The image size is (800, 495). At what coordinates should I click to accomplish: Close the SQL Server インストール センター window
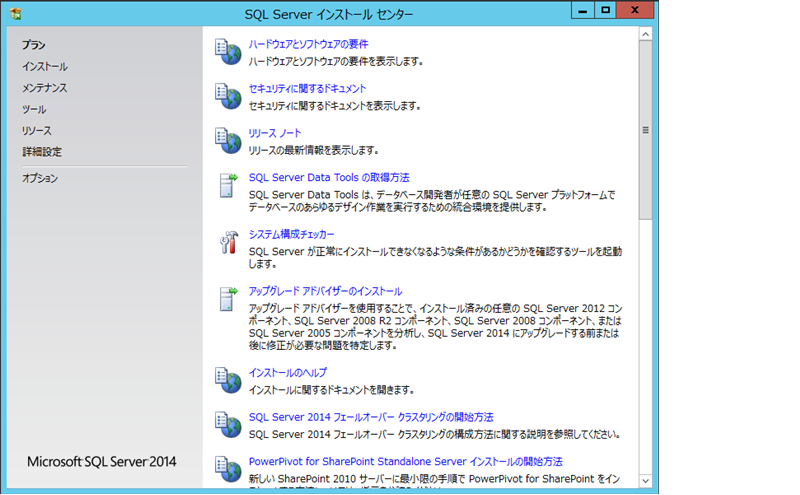pyautogui.click(x=635, y=10)
